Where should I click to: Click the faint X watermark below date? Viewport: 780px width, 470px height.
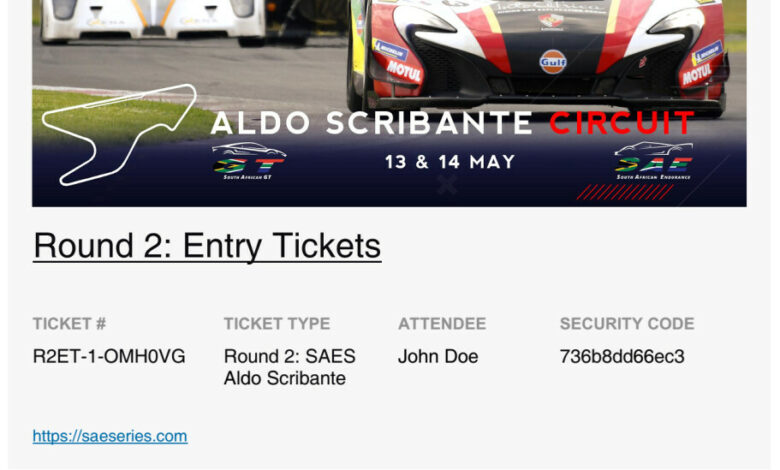click(x=447, y=184)
